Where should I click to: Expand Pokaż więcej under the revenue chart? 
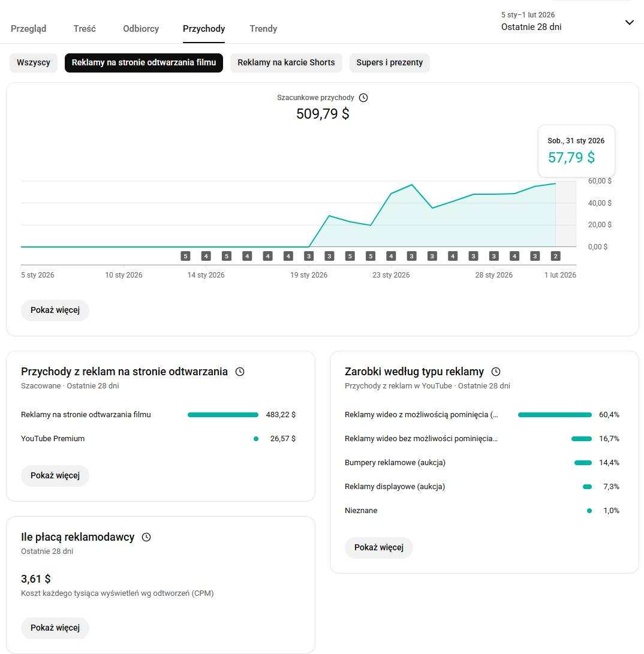click(x=55, y=310)
